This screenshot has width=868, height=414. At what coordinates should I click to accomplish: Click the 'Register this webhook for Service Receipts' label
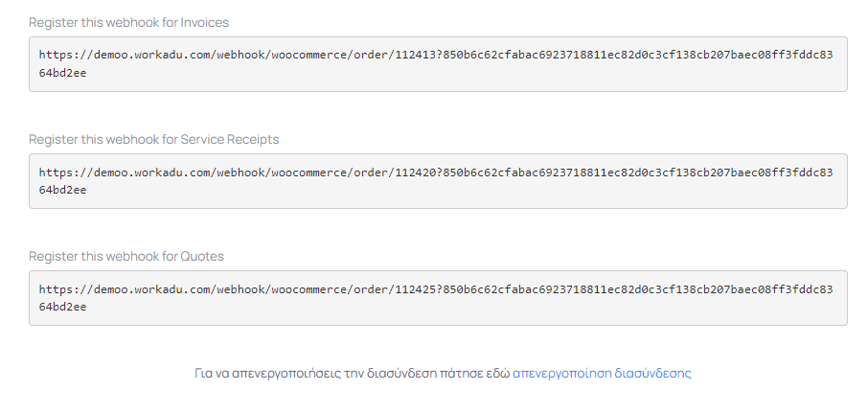(x=154, y=140)
